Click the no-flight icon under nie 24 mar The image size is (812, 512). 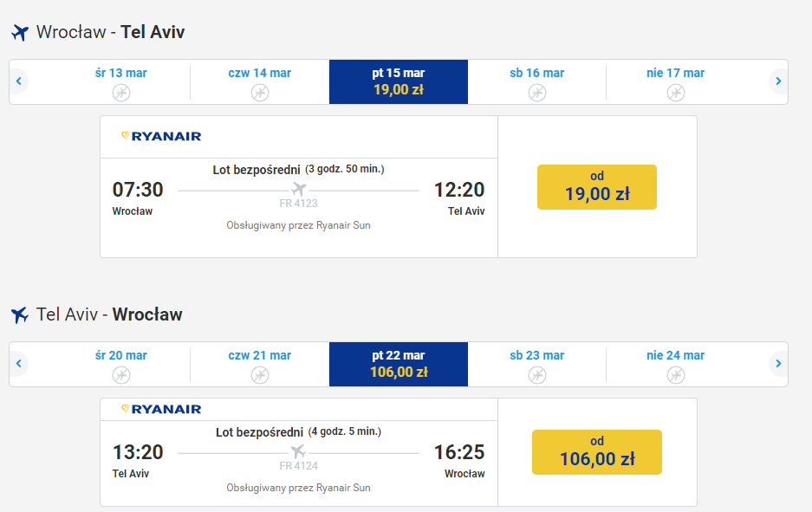click(676, 374)
